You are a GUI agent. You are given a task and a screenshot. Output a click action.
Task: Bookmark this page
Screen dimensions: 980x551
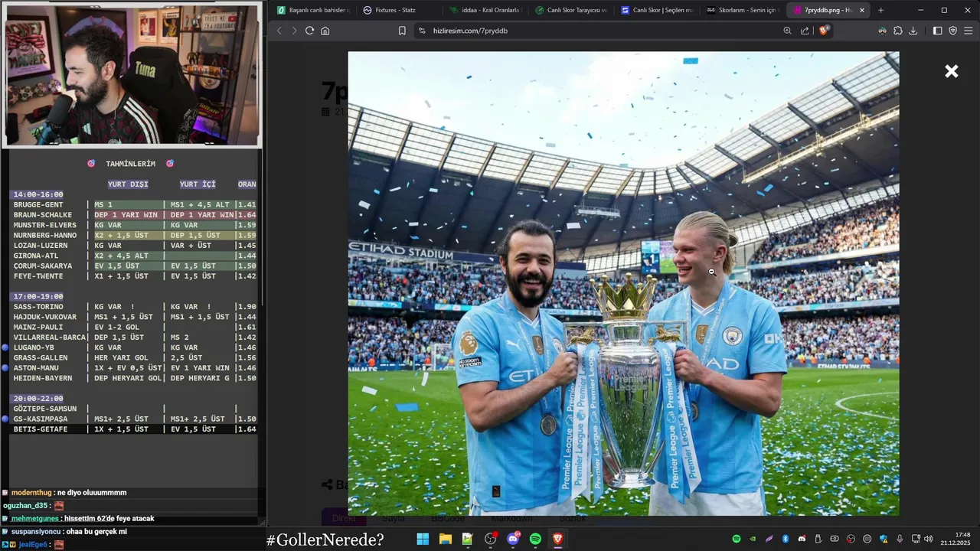[402, 31]
